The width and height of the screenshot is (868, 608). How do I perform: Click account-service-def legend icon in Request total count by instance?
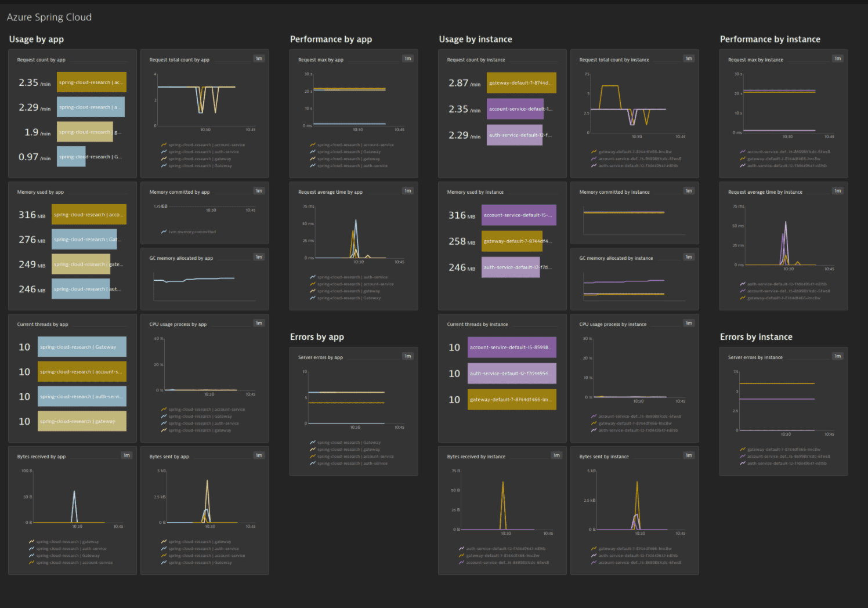(594, 159)
